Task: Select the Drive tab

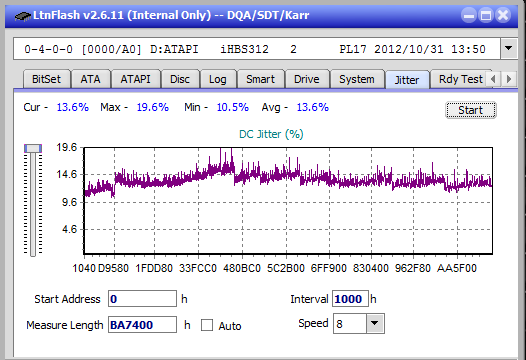Action: (307, 79)
